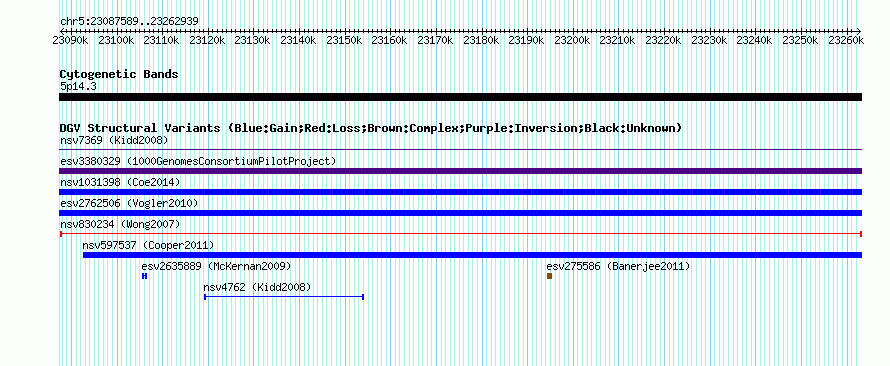
Task: Click the chr5:23087589..23262939 region label
Action: point(129,22)
